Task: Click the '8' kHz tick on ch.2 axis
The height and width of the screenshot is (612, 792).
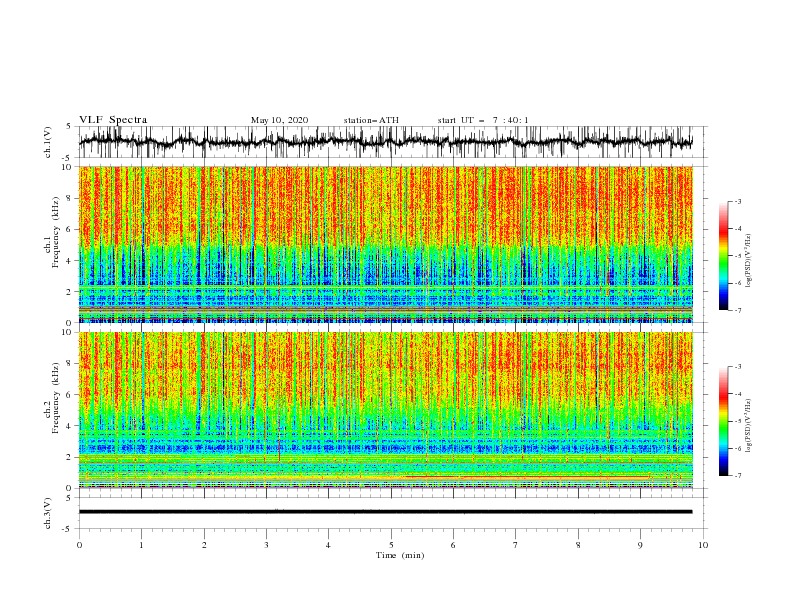Action: (x=70, y=364)
